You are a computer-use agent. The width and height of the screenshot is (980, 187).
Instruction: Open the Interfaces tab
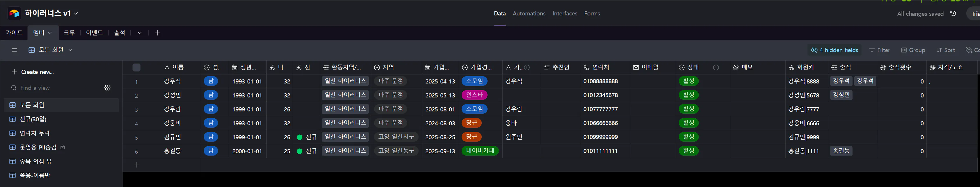tap(565, 13)
